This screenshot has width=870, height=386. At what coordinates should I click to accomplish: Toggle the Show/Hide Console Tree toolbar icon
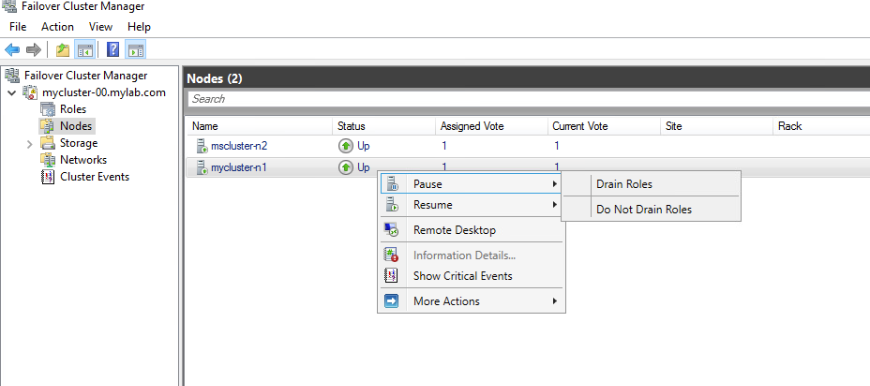[x=85, y=50]
